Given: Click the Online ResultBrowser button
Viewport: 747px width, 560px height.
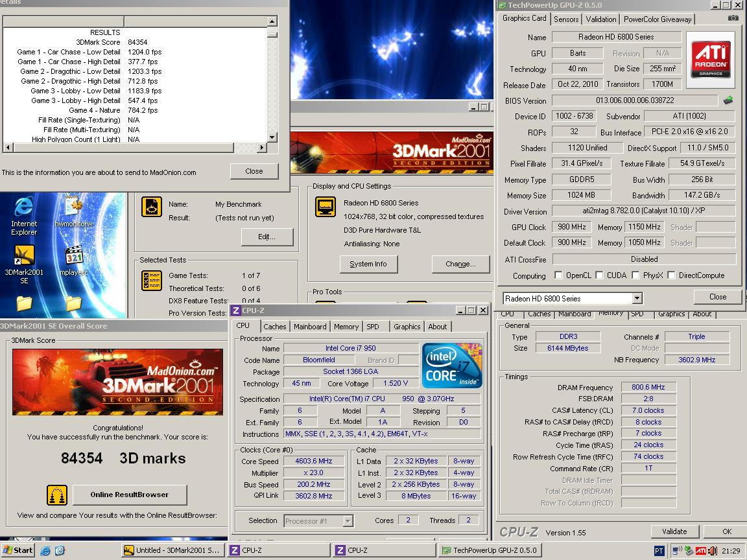Looking at the screenshot, I should tap(130, 495).
